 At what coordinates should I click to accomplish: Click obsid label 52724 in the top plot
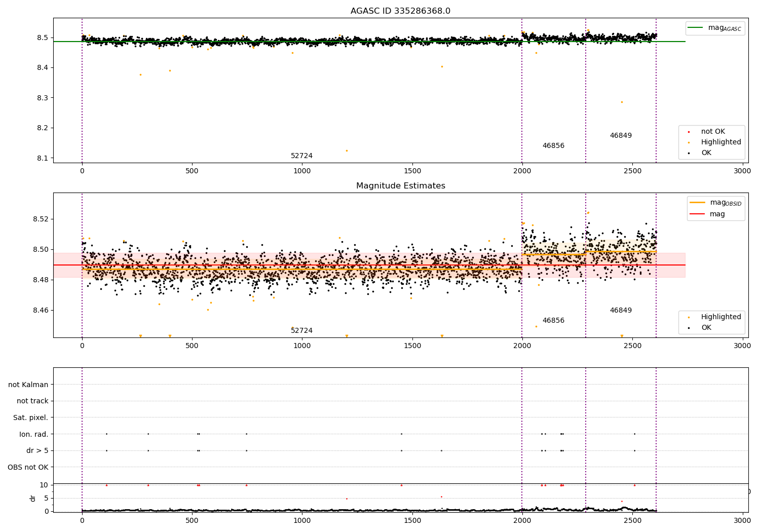[x=301, y=156]
